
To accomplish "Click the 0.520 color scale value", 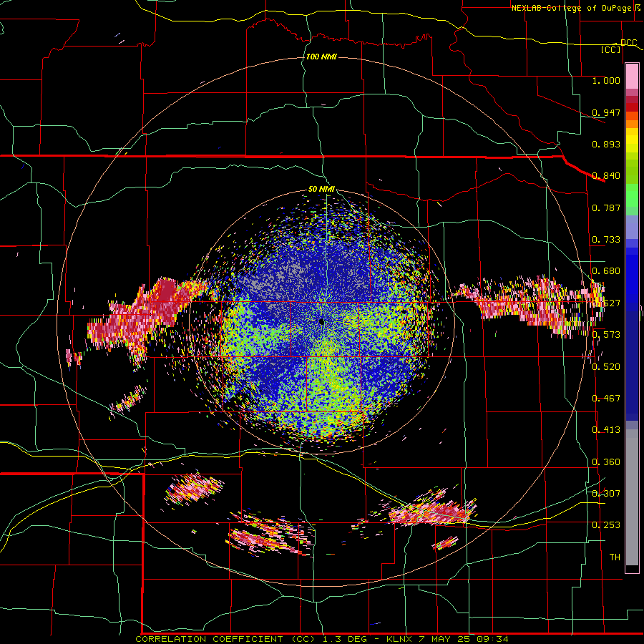I will [x=606, y=367].
